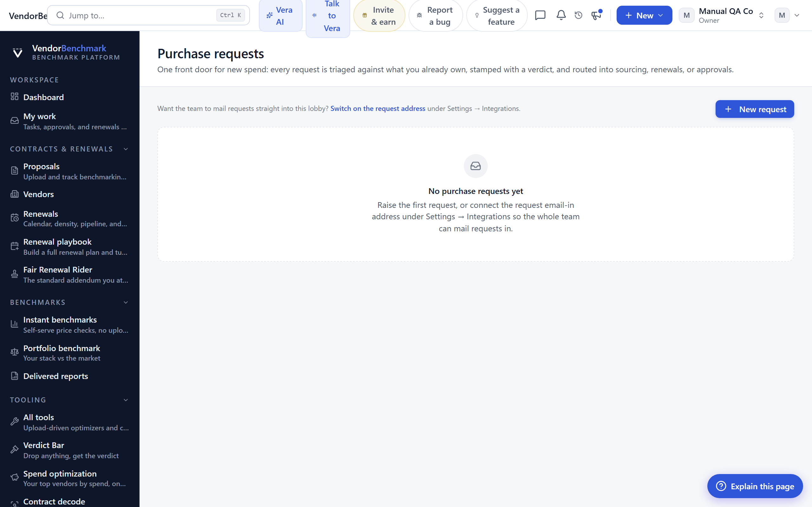This screenshot has height=507, width=812.
Task: Open Renewals in the sidebar
Action: pos(70,218)
